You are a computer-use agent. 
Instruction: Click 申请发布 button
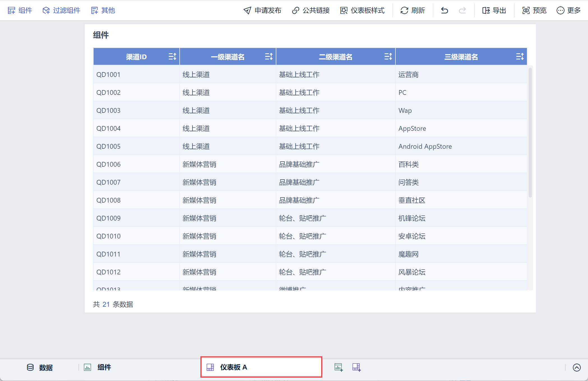pos(262,10)
